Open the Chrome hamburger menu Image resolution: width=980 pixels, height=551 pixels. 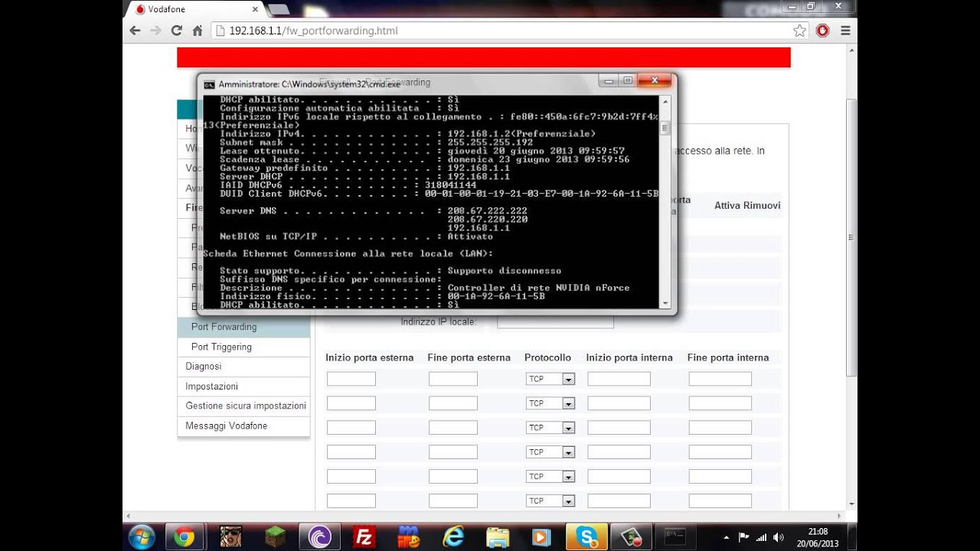pos(845,31)
